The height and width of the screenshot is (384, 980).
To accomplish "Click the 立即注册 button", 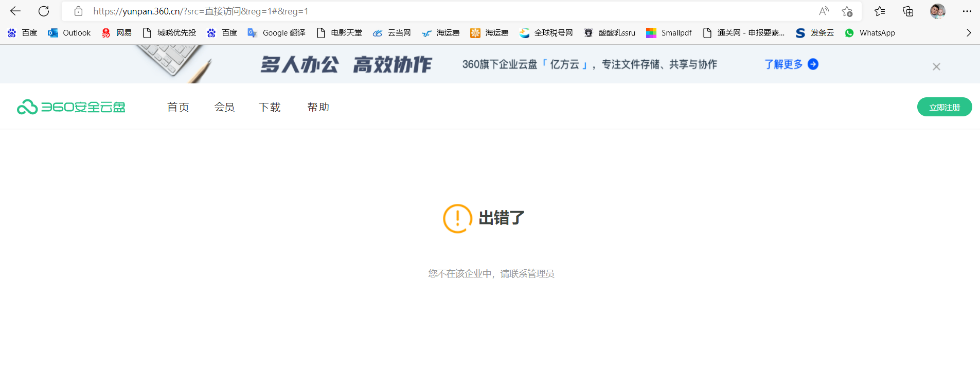I will tap(945, 107).
